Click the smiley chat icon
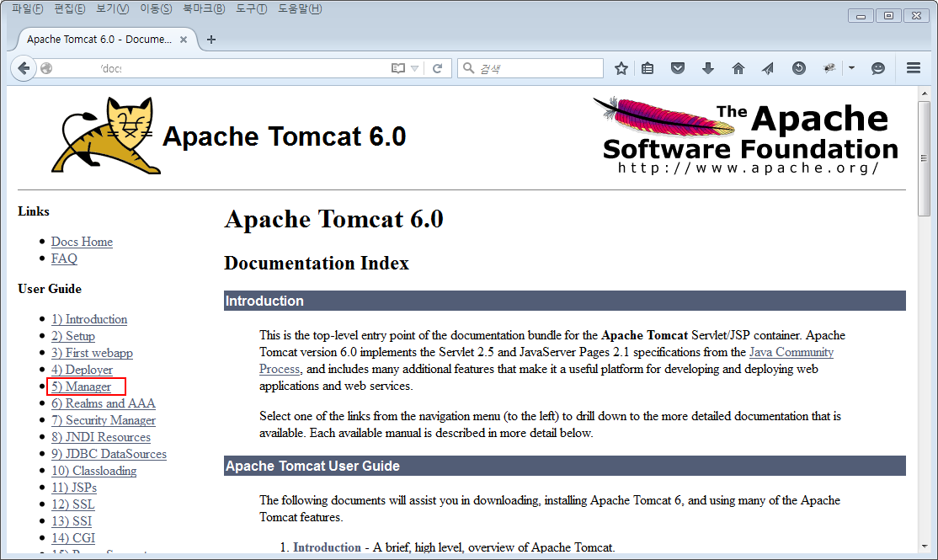Image resolution: width=938 pixels, height=560 pixels. [x=877, y=68]
